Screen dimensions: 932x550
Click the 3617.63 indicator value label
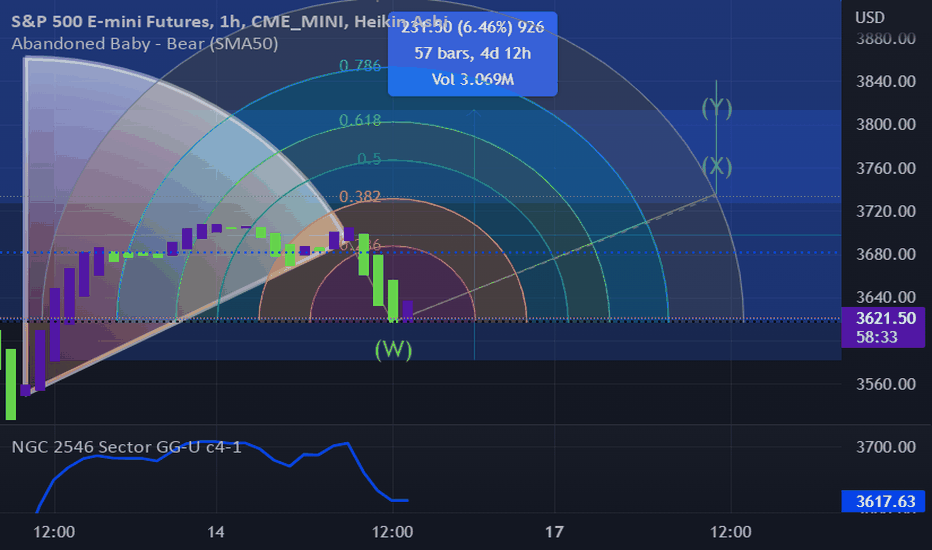[885, 501]
